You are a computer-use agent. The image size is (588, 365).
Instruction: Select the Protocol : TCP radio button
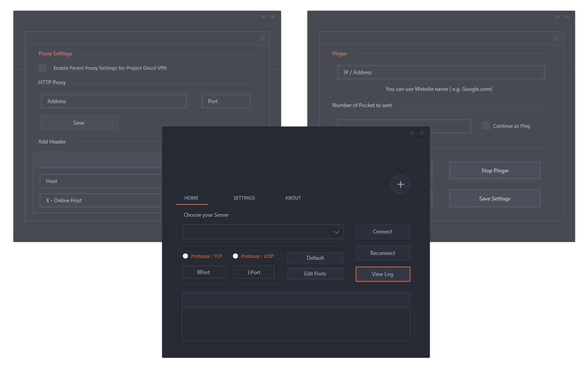tap(185, 256)
